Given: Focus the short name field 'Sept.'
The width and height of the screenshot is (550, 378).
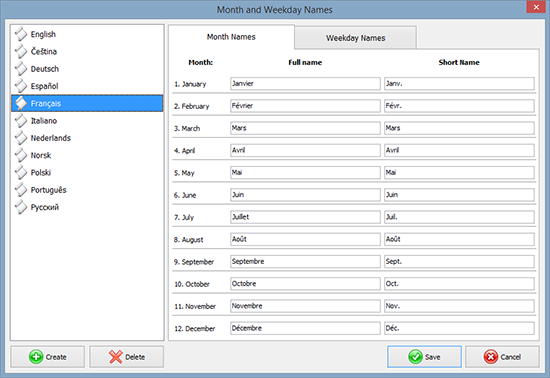Looking at the screenshot, I should 459,262.
